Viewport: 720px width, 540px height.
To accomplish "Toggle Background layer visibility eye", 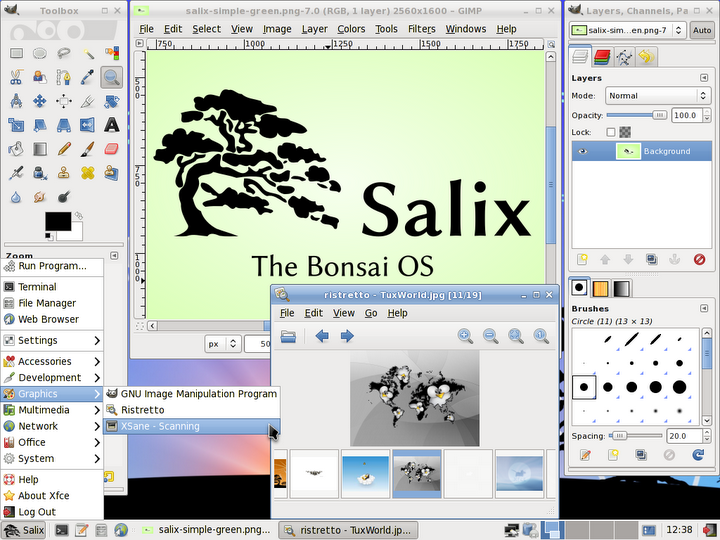I will point(583,151).
